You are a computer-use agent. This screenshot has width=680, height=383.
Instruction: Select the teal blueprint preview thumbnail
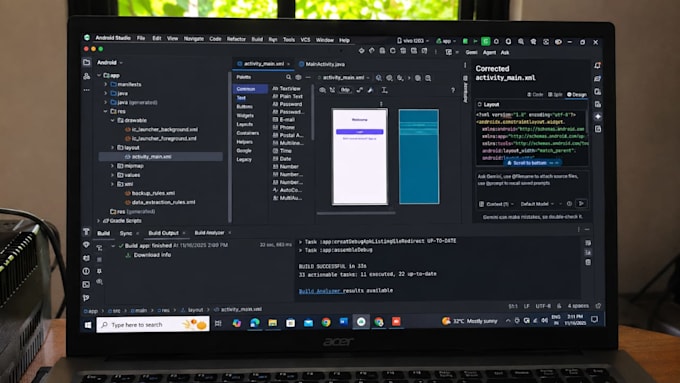click(418, 157)
